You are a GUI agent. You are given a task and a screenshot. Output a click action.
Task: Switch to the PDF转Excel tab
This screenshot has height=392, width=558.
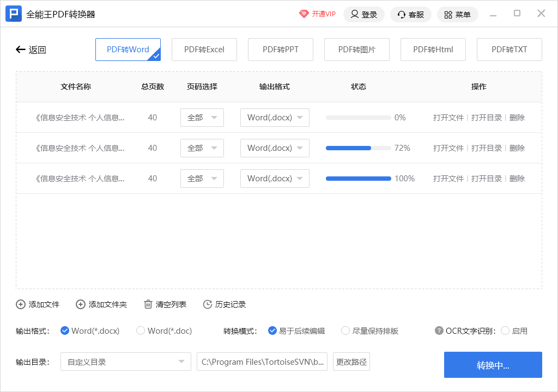204,50
